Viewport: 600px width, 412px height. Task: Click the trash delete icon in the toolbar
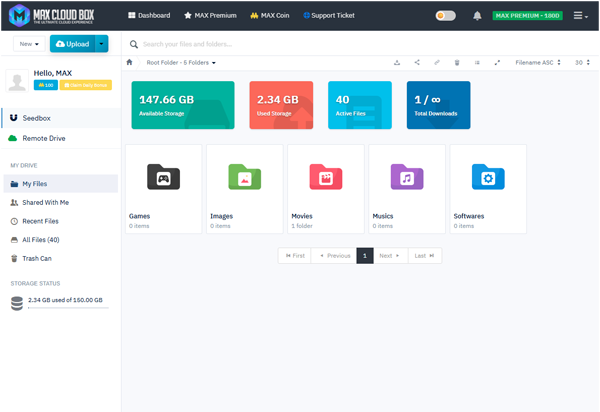(x=457, y=63)
